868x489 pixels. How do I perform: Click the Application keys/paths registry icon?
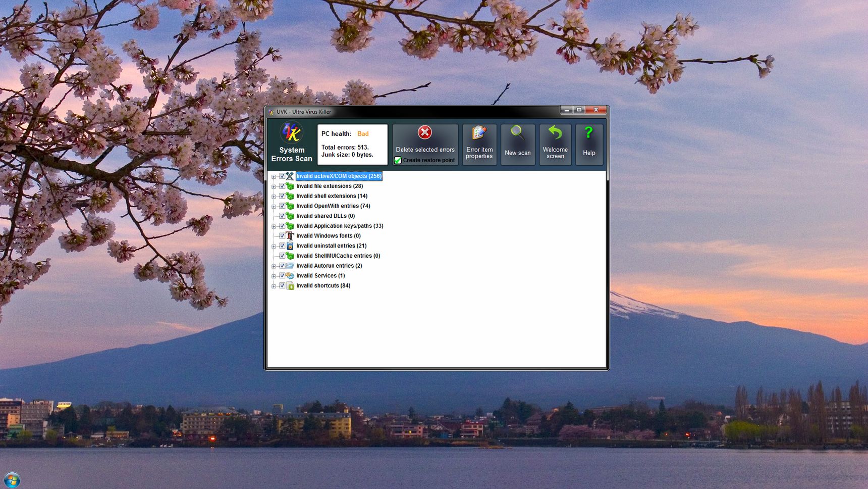click(290, 226)
